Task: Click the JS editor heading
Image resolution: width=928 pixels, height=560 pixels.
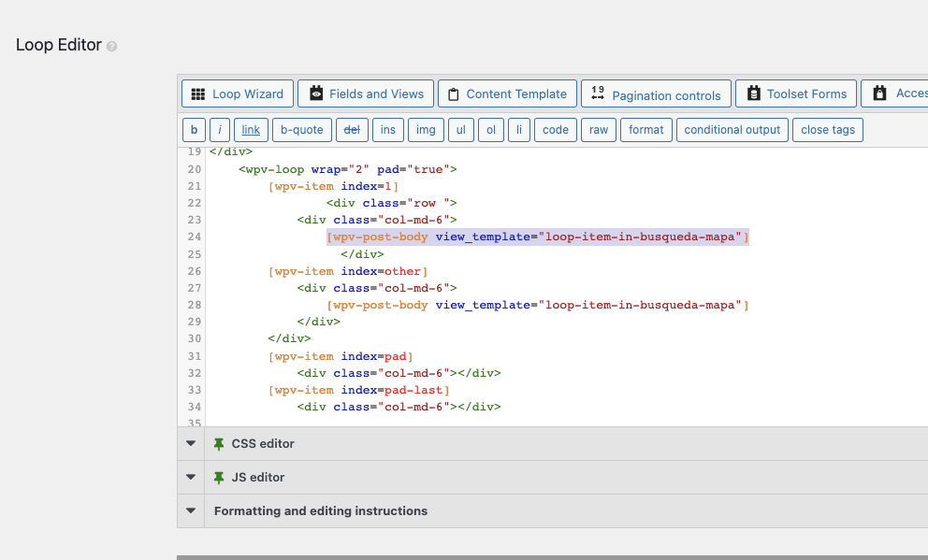Action: (x=258, y=477)
